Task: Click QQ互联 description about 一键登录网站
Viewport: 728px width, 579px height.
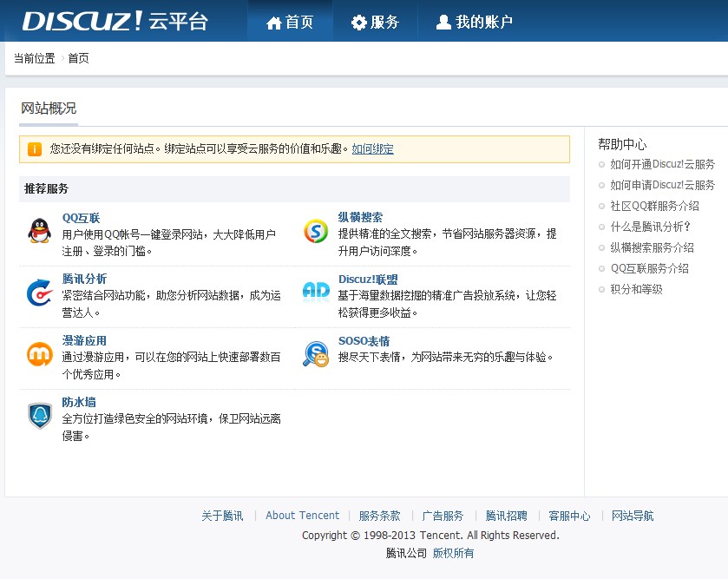Action: click(x=169, y=243)
